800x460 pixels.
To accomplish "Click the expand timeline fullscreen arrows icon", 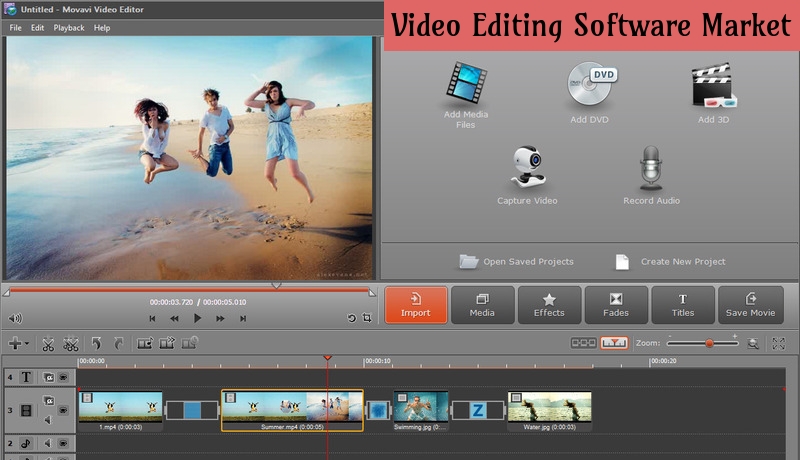I will tap(779, 344).
